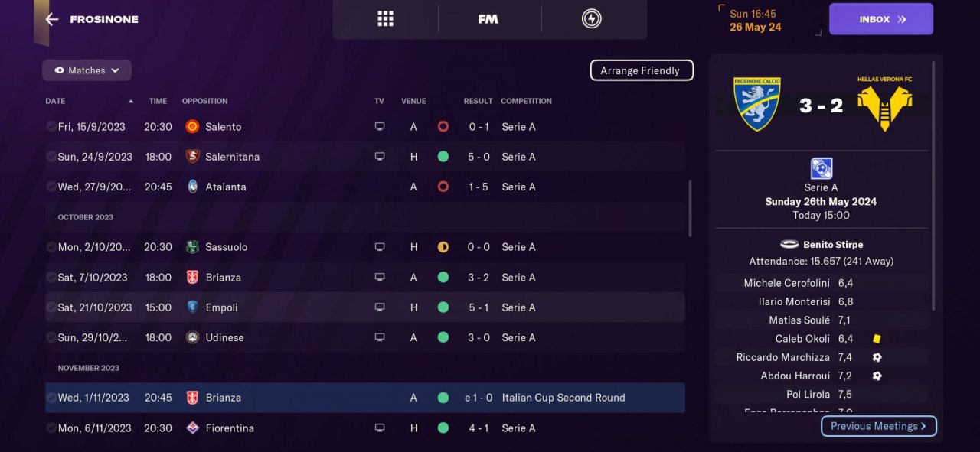Click the fixture list vertical scrollbar
The height and width of the screenshot is (452, 980).
pos(690,209)
